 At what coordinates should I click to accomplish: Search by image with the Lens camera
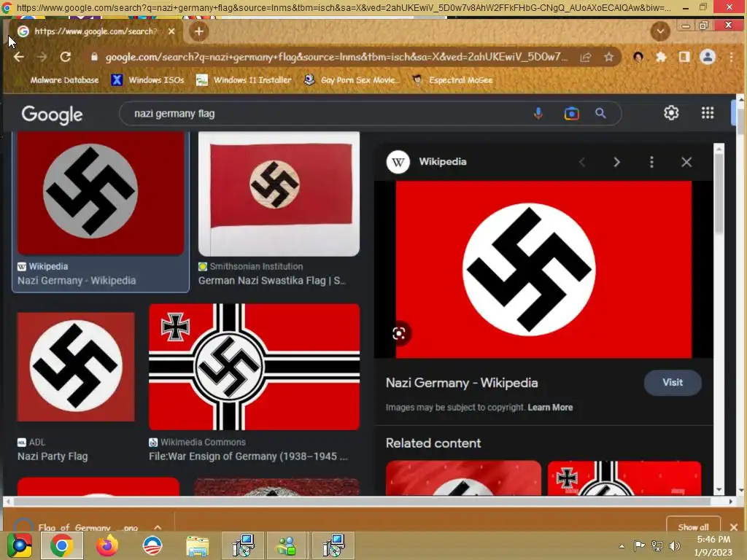click(x=571, y=113)
